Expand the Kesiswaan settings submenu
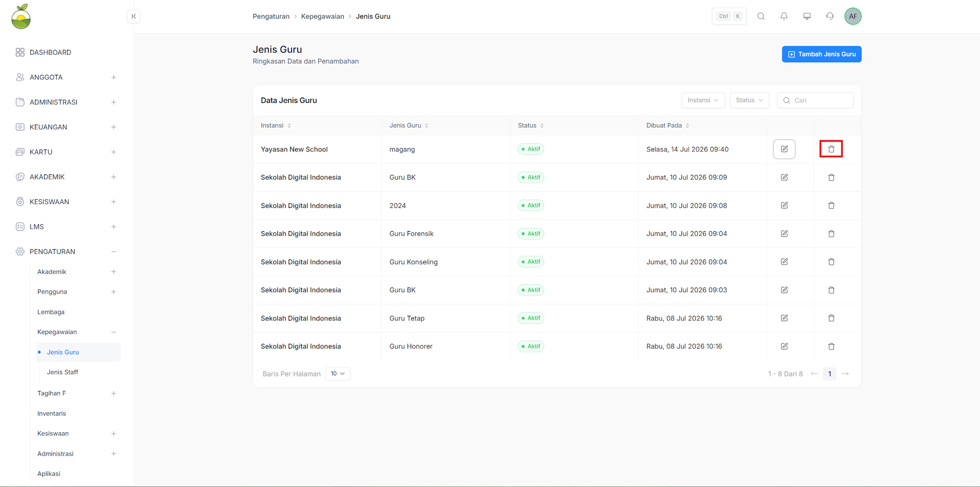980x487 pixels. [x=113, y=434]
